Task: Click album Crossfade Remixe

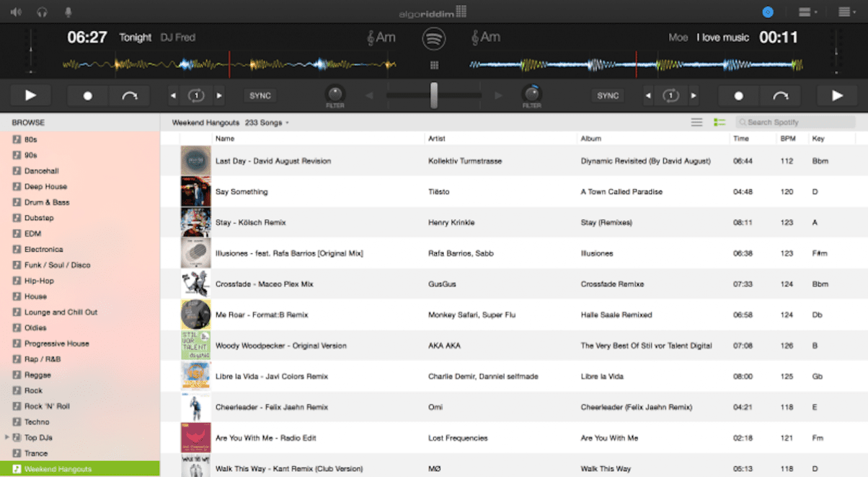Action: [x=612, y=284]
